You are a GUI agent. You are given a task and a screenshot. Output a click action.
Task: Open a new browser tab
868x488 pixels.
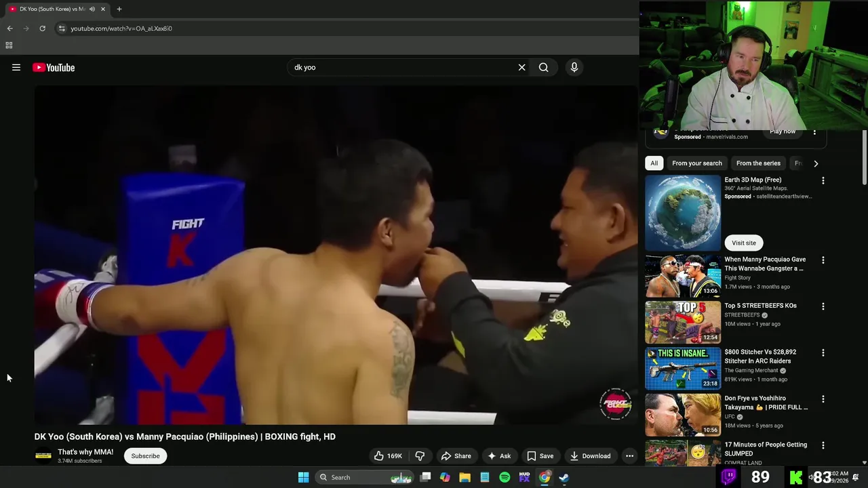(x=119, y=9)
